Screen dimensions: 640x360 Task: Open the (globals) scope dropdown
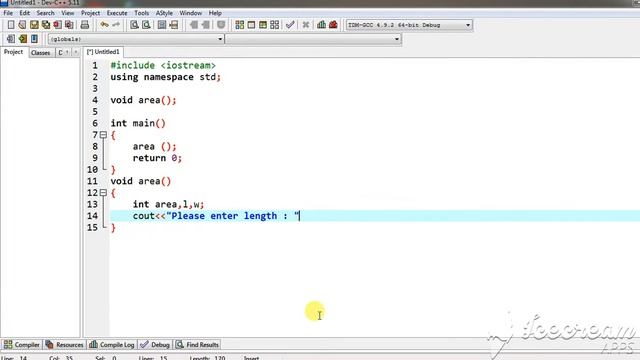click(136, 39)
